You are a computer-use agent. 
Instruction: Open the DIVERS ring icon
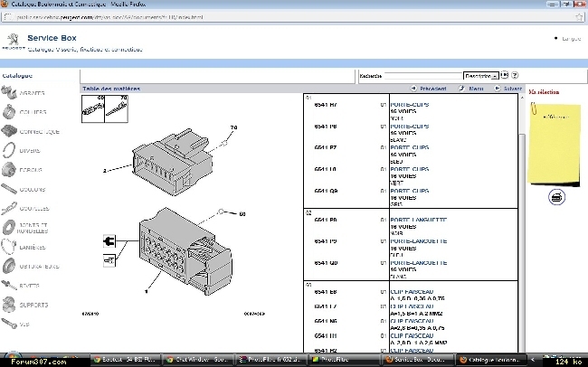pyautogui.click(x=9, y=150)
